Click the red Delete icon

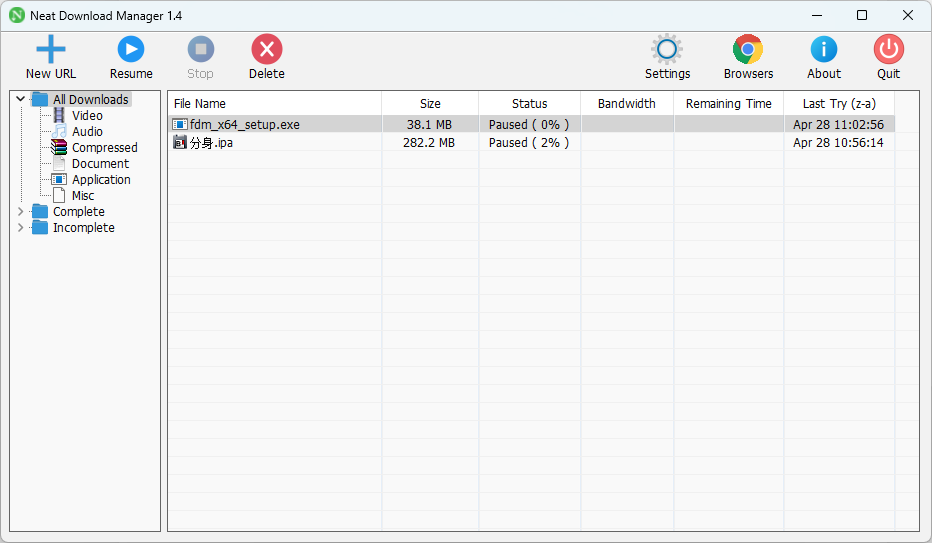point(266,49)
